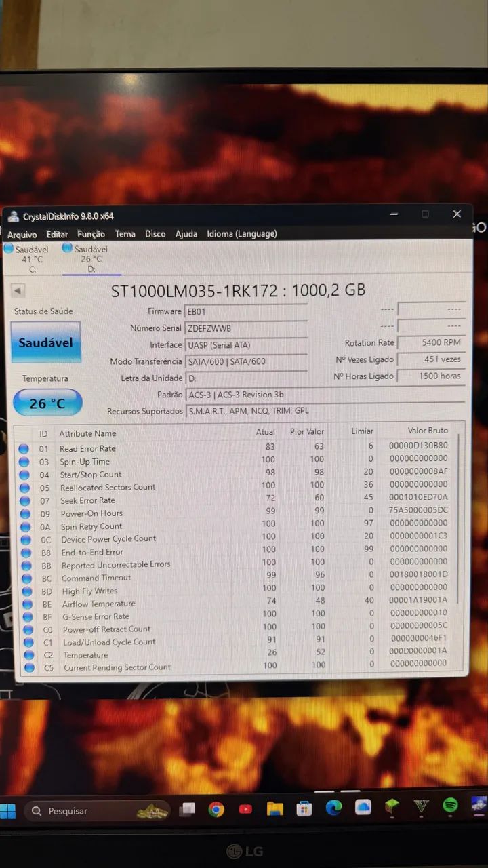
Task: Select the Device Power Cycle Count row
Action: point(235,538)
